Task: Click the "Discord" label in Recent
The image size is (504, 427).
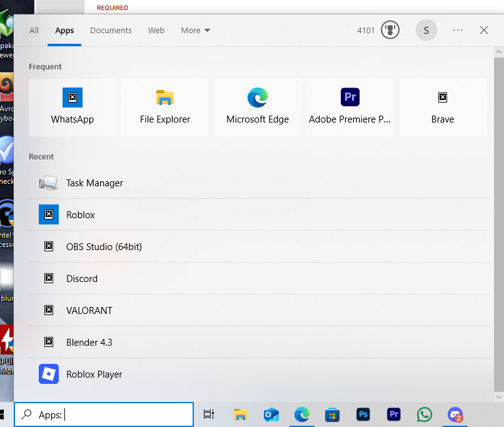Action: click(x=82, y=278)
